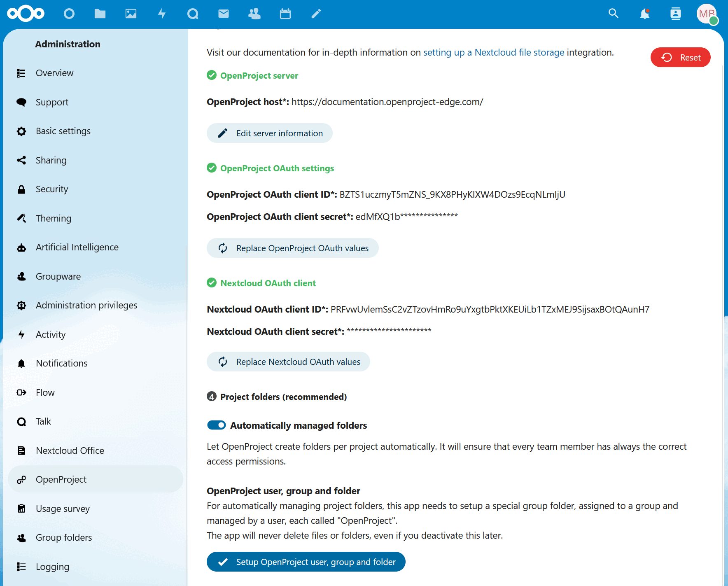
Task: Select Security in the admin sidebar
Action: (52, 189)
